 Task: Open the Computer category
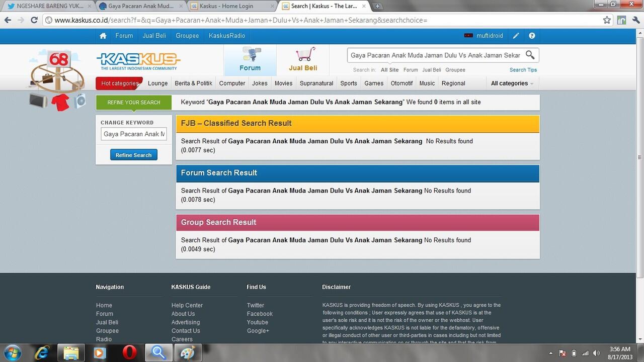[232, 83]
